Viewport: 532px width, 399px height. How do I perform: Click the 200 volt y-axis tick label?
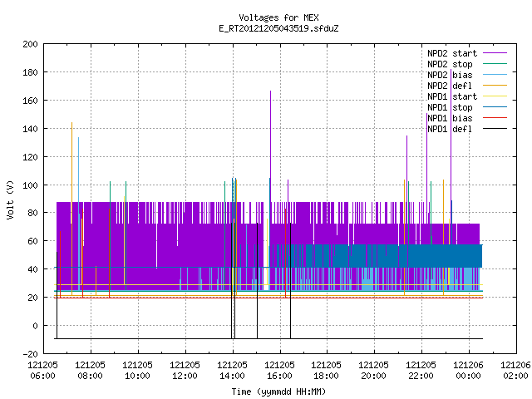(30, 44)
